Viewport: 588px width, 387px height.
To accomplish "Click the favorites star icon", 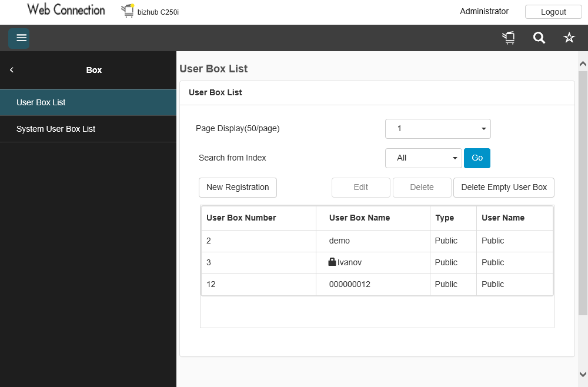I will point(569,38).
